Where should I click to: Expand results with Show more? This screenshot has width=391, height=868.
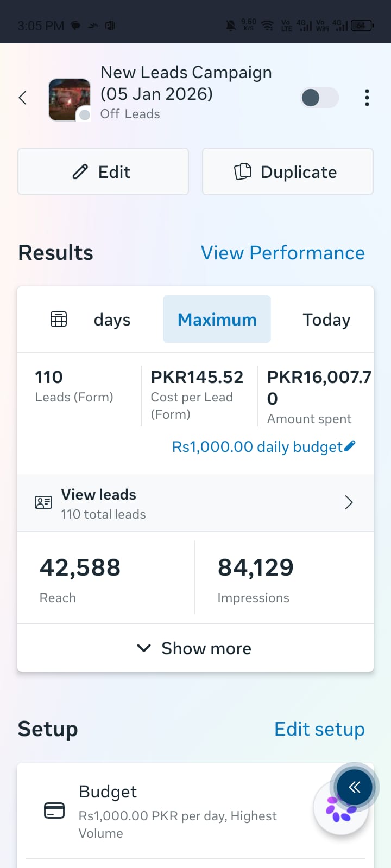click(195, 648)
